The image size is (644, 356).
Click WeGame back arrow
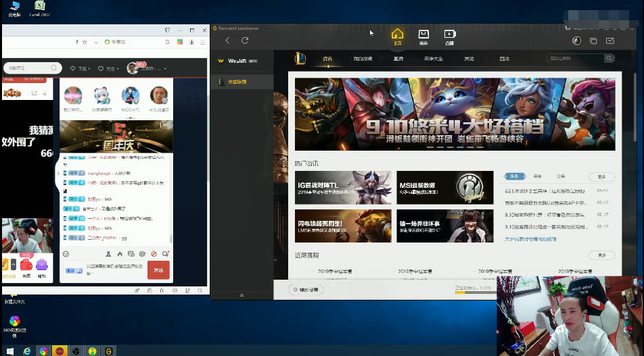227,41
